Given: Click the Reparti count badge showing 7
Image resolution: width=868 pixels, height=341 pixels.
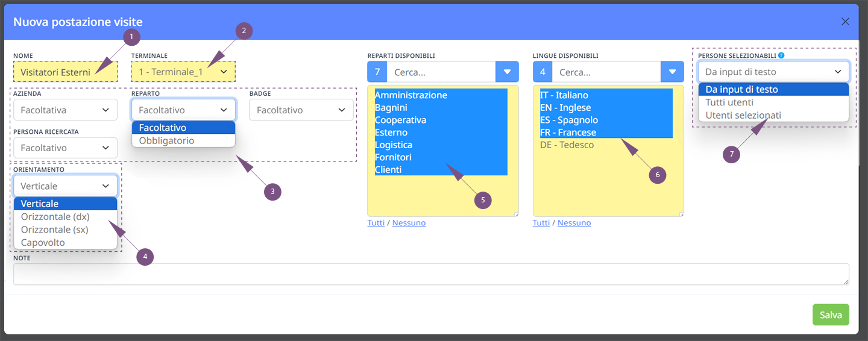Looking at the screenshot, I should pos(377,72).
